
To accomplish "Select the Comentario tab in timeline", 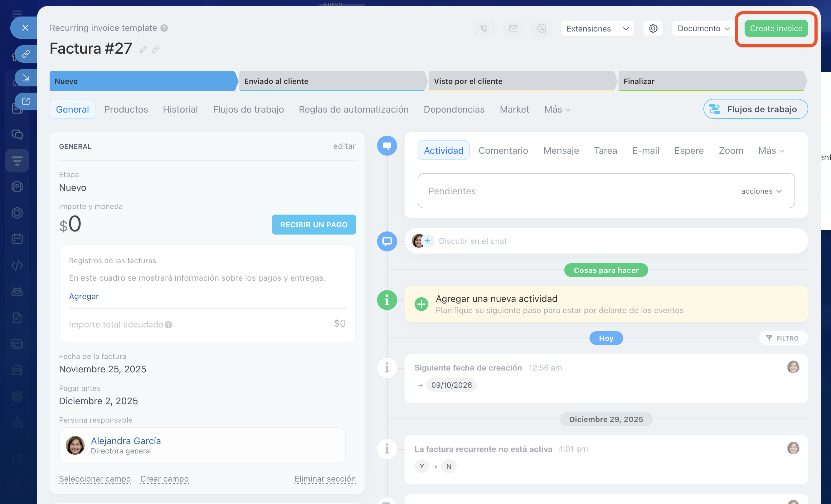I will point(503,150).
